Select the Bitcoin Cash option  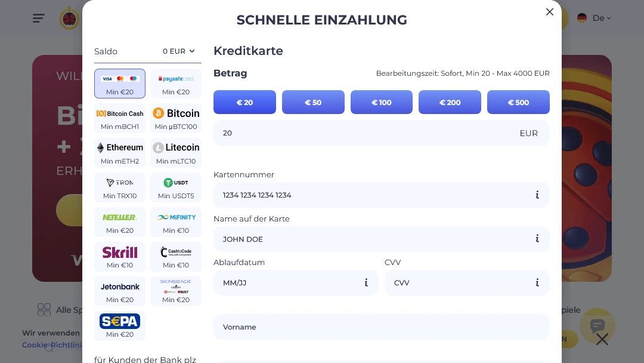pos(120,118)
